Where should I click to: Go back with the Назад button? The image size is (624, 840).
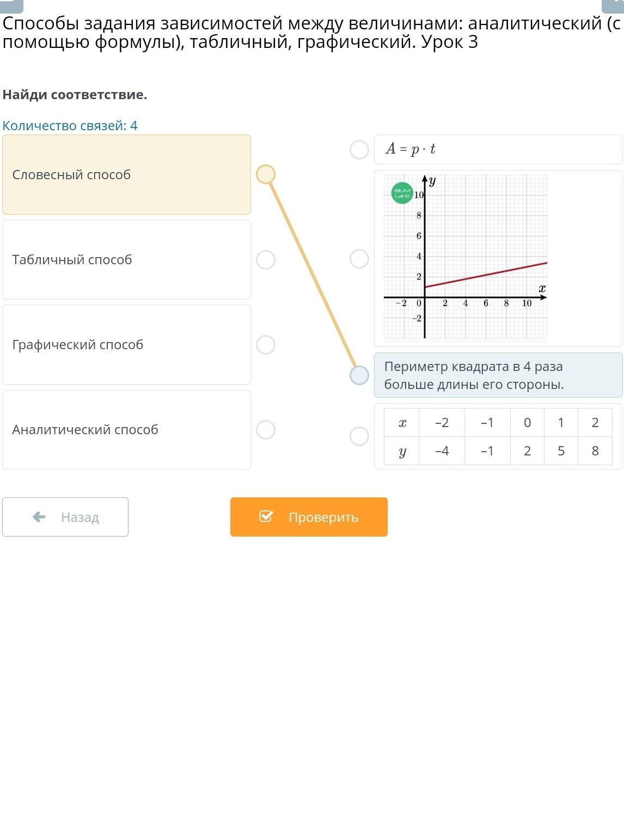65,517
